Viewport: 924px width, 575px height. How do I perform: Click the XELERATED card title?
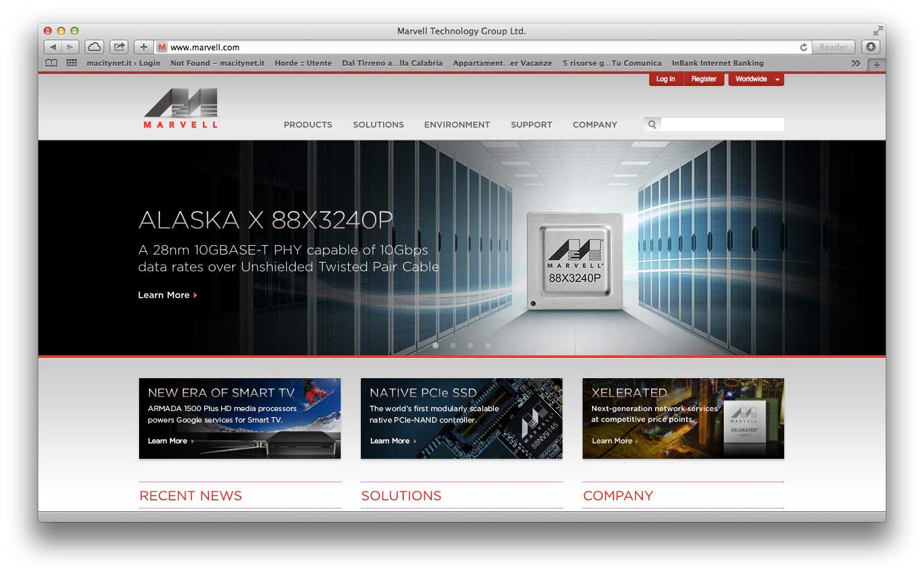(x=629, y=392)
